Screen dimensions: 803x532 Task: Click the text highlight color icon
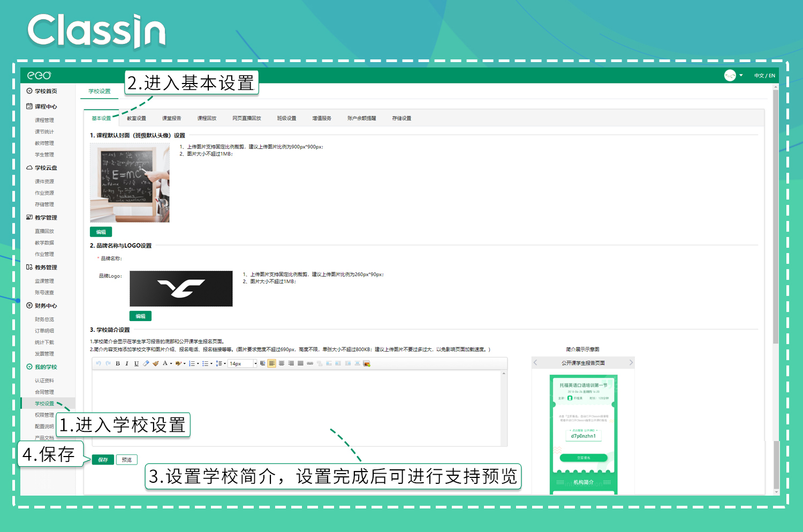[x=178, y=363]
